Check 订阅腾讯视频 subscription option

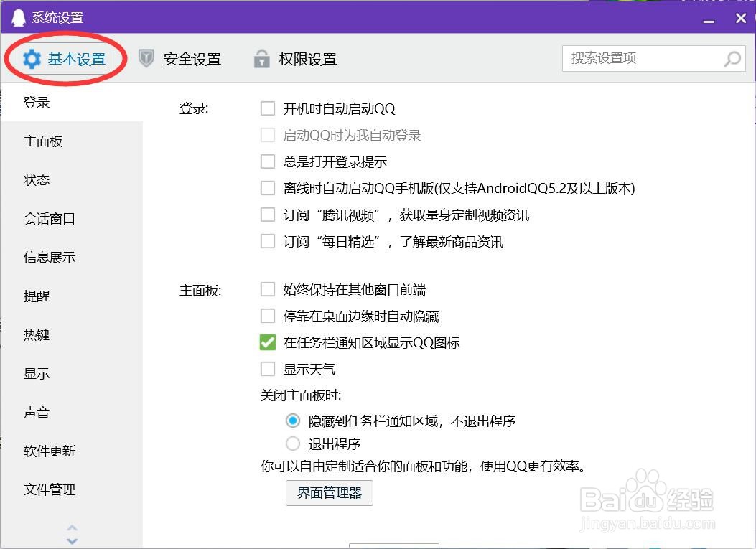(268, 215)
